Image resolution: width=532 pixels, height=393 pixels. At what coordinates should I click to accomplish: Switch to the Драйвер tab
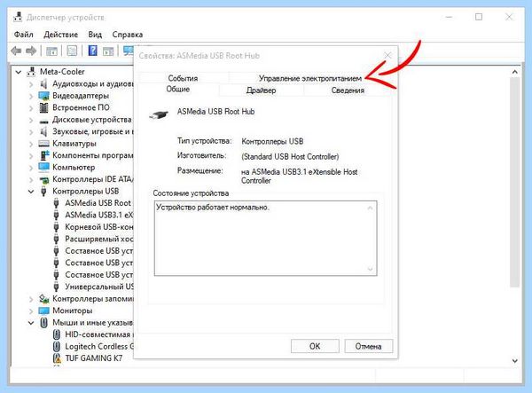point(261,90)
